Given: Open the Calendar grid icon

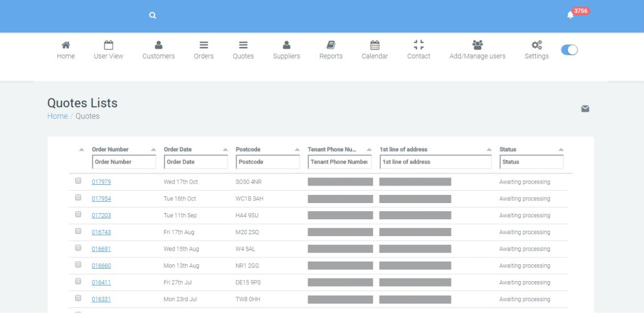Looking at the screenshot, I should point(375,45).
